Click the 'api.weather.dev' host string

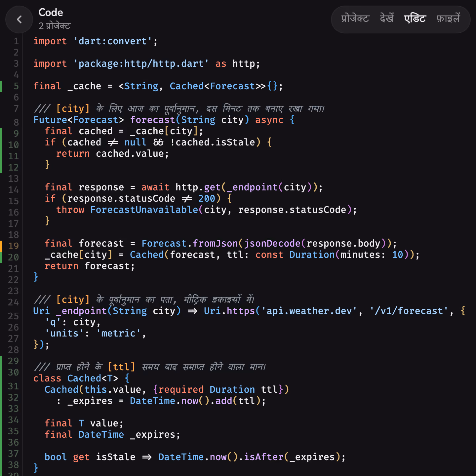click(309, 311)
